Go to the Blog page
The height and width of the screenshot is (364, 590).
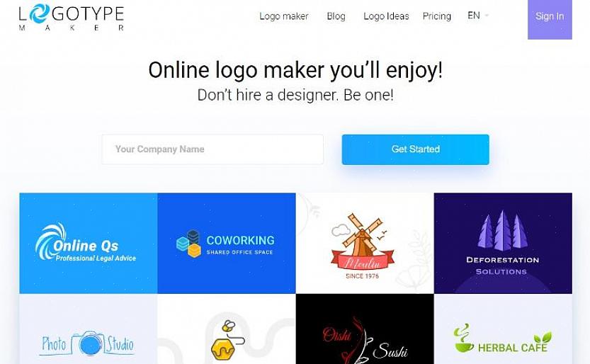click(x=336, y=16)
